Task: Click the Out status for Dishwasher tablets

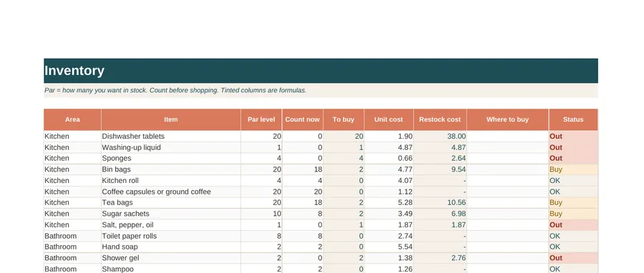Action: tap(573, 136)
